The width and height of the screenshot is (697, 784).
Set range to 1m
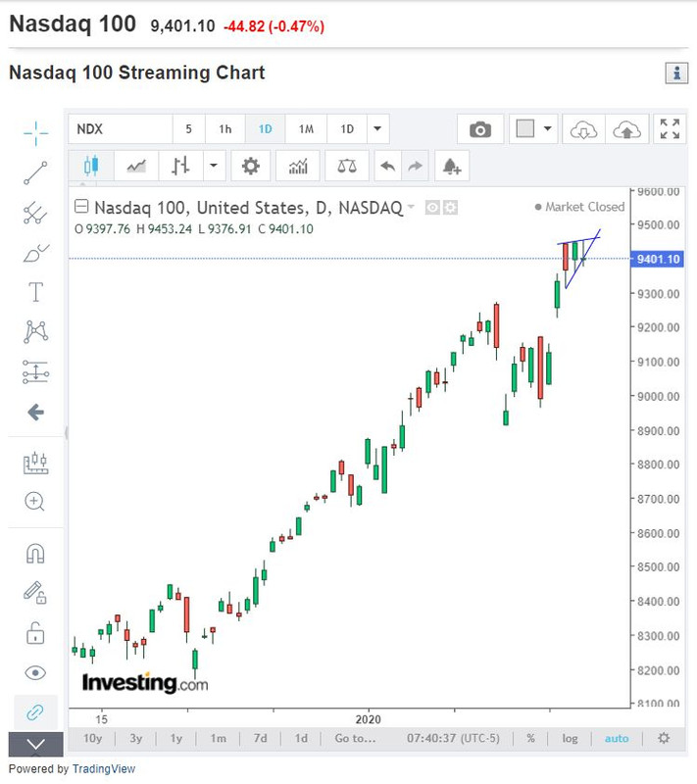coord(218,738)
